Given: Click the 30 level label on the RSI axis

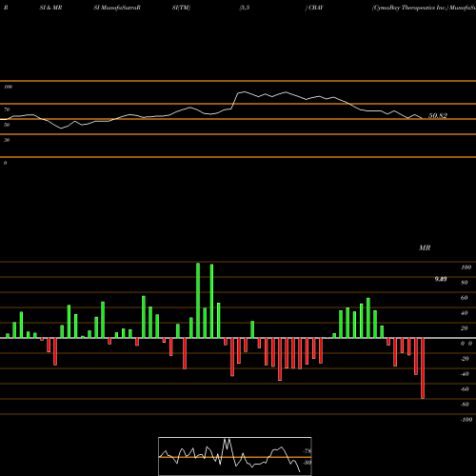Looking at the screenshot, I should (7, 140).
